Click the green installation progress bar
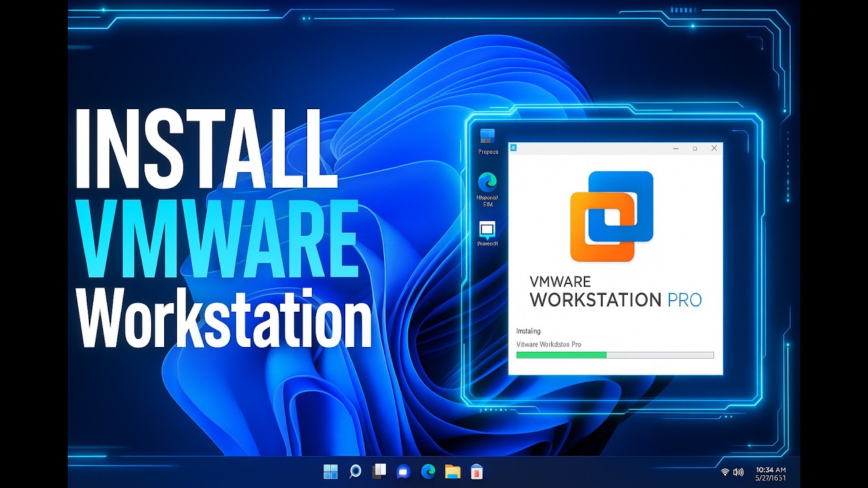868x488 pixels. tap(615, 354)
